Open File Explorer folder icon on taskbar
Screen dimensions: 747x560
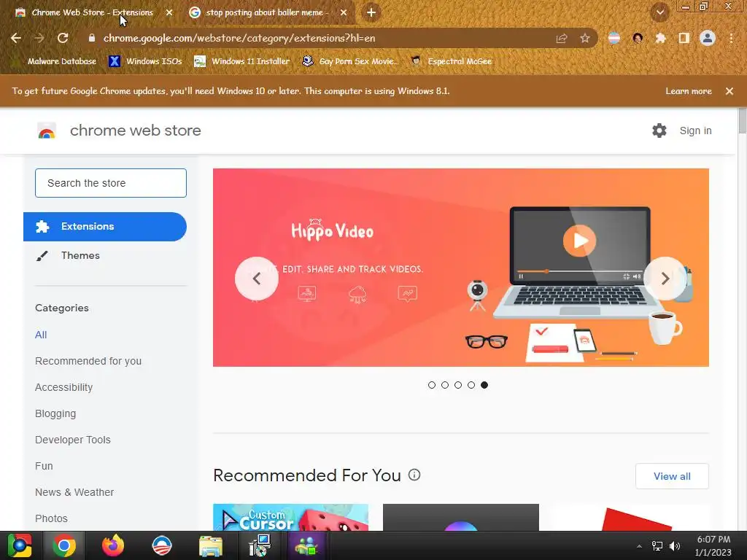pyautogui.click(x=211, y=545)
